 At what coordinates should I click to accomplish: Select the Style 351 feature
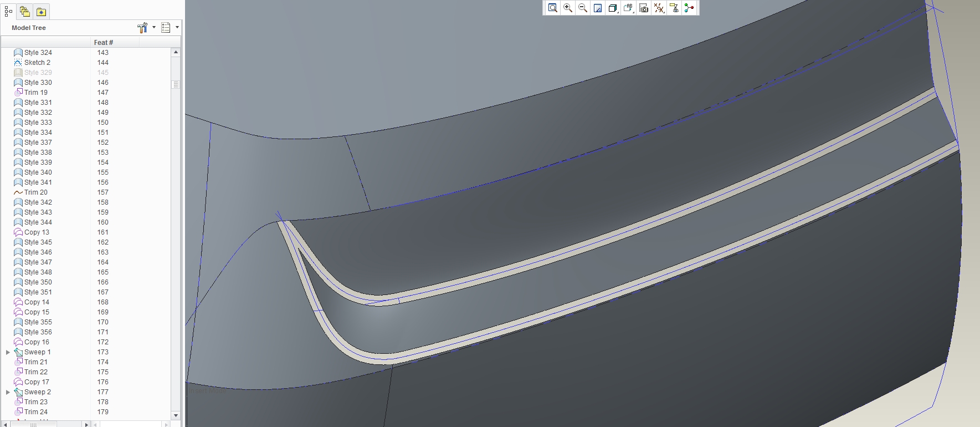pos(38,292)
